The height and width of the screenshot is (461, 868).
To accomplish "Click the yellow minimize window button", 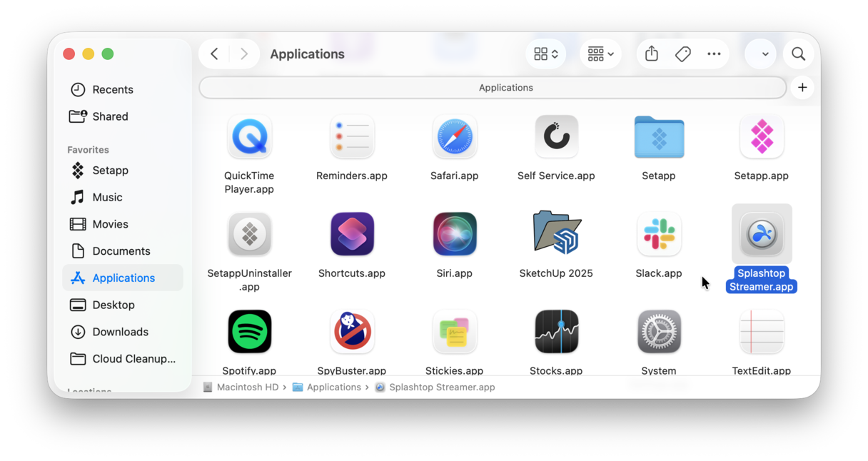I will click(x=89, y=54).
